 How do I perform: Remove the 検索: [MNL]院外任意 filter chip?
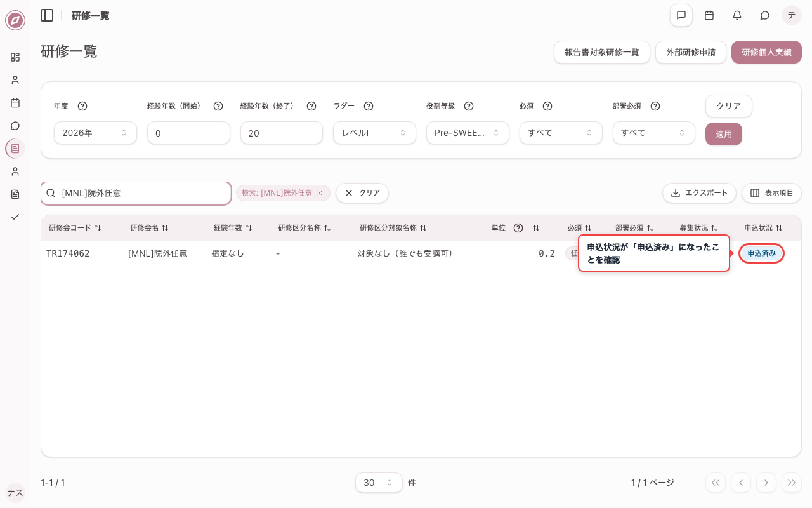[320, 193]
